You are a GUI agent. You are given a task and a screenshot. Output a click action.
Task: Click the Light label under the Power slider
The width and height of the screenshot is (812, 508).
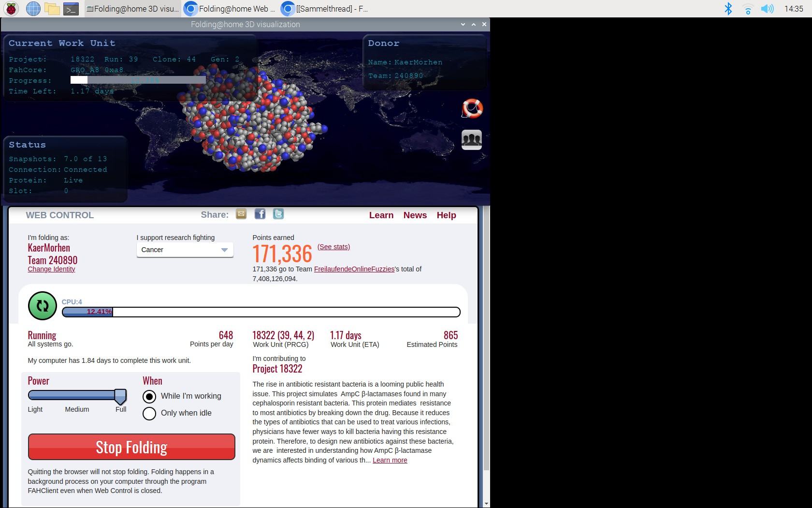pyautogui.click(x=35, y=409)
